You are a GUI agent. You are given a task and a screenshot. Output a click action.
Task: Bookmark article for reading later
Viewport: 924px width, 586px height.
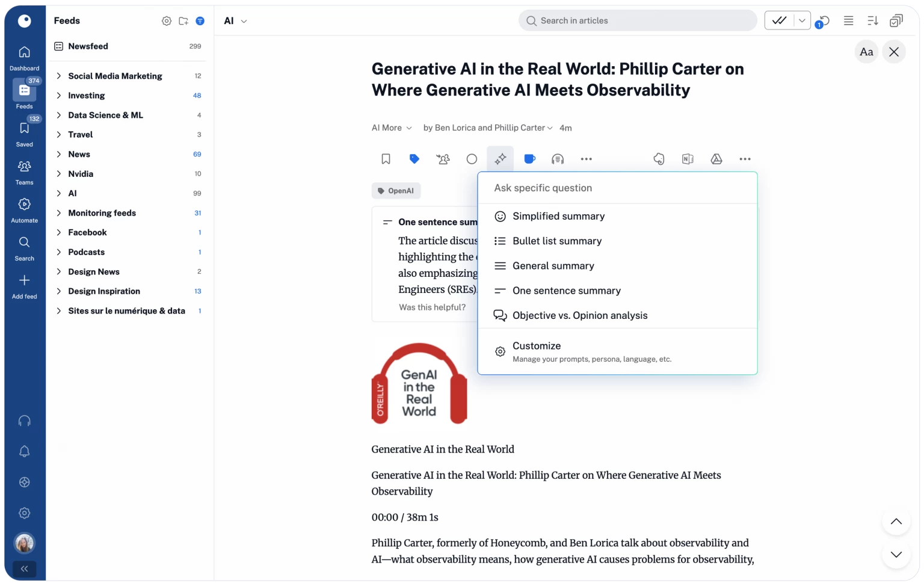tap(385, 158)
